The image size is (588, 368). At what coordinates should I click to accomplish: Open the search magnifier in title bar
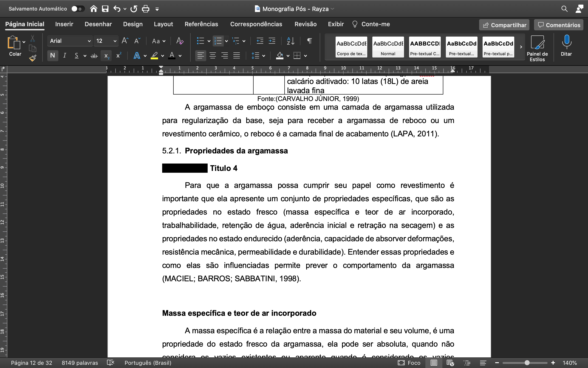pyautogui.click(x=564, y=9)
